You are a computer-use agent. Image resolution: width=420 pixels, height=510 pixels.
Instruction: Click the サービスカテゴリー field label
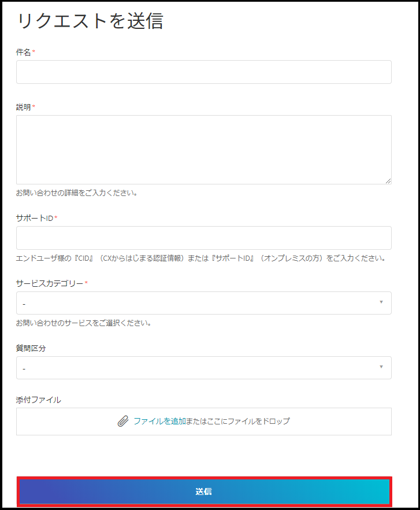pos(49,283)
